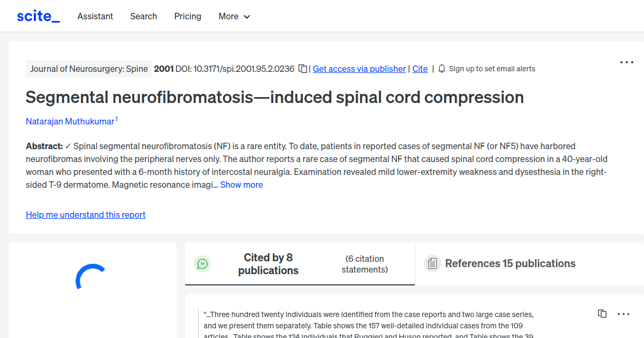Click the scite_ logo
Screen dimensions: 644x338
pyautogui.click(x=38, y=16)
